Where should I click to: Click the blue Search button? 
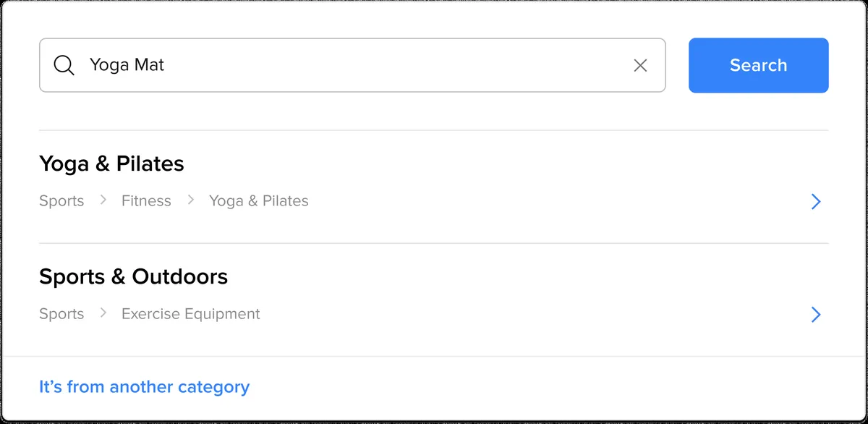(758, 65)
